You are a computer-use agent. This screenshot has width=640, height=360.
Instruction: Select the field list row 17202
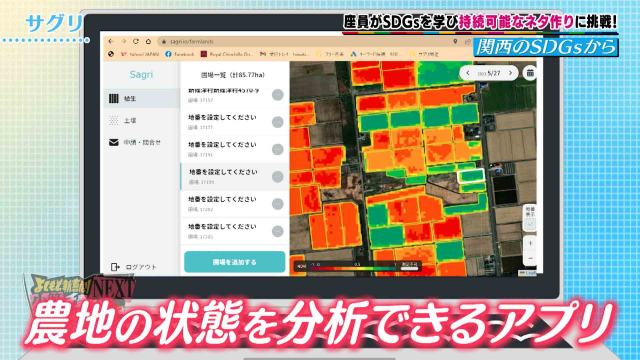tap(235, 204)
